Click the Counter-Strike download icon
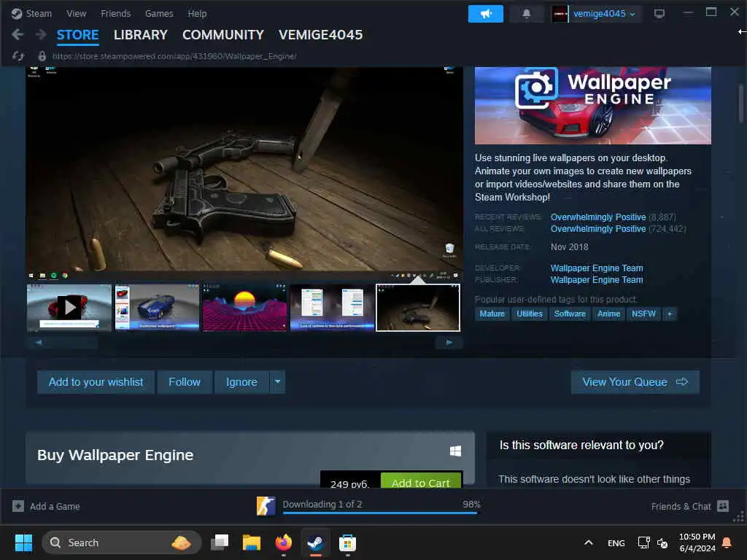Viewport: 747px width, 560px height. point(266,506)
